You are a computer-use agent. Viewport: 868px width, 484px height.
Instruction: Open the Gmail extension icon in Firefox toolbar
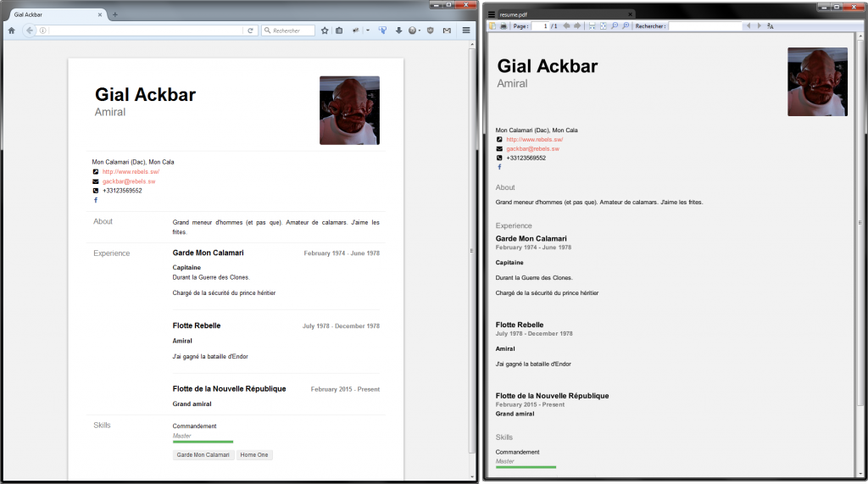447,31
